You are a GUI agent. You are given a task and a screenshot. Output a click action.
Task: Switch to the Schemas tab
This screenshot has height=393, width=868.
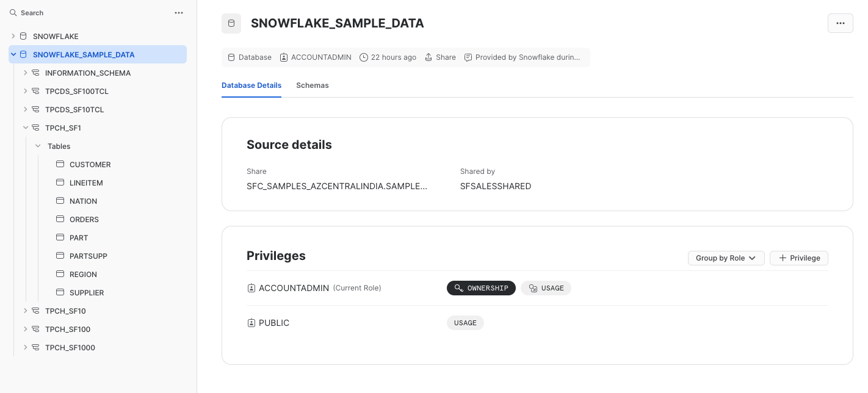(x=313, y=85)
